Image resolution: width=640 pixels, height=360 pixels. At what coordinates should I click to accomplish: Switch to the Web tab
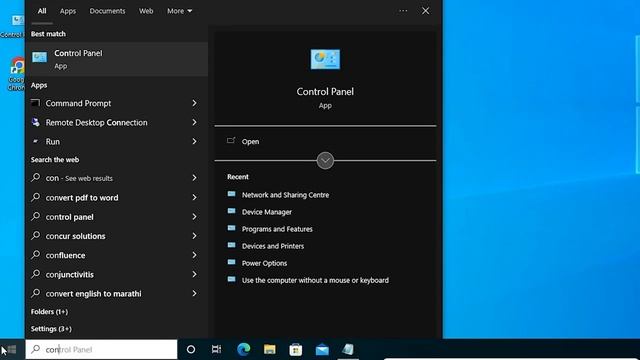[146, 11]
